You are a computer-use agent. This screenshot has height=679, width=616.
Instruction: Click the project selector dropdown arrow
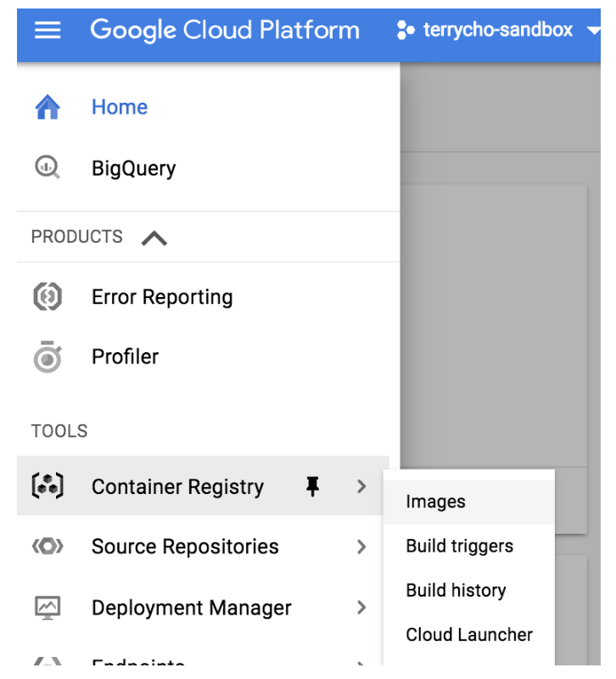(x=593, y=31)
